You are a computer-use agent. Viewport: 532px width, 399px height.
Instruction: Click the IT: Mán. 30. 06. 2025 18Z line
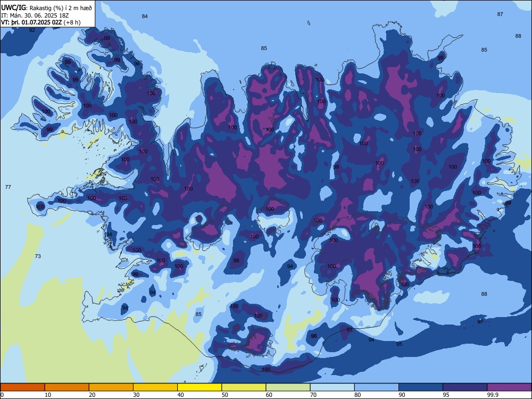coord(35,15)
